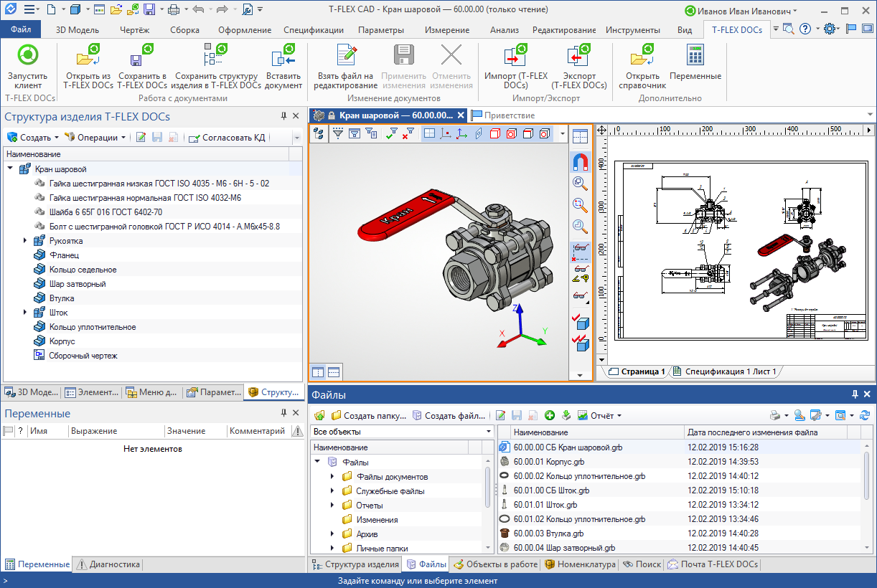This screenshot has width=877, height=588.
Task: Click the new document icon in title bar
Action: tap(50, 10)
